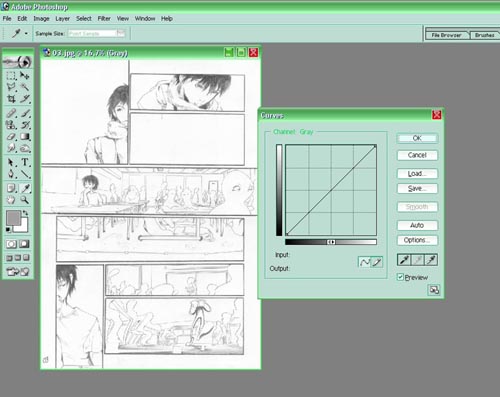Screen dimensions: 500x397
Task: Switch to pencil draw curve mode
Action: pos(377,262)
